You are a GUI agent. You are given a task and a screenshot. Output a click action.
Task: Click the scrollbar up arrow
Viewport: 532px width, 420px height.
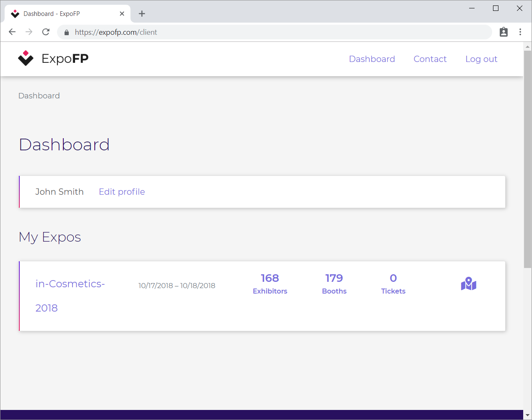(527, 46)
